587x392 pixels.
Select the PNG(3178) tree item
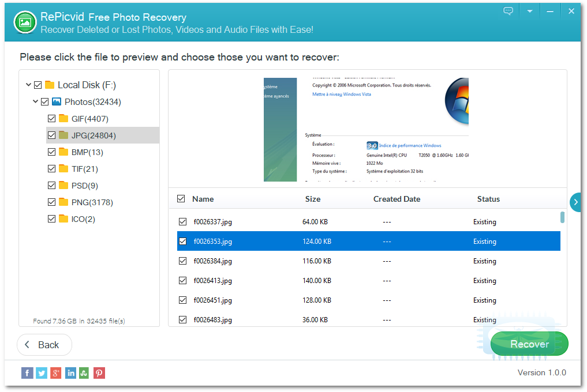[92, 202]
